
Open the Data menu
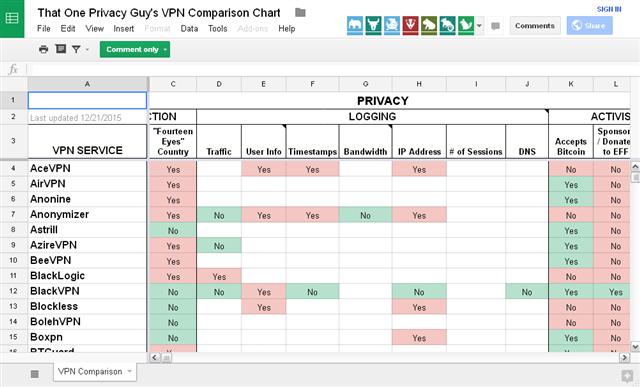[x=189, y=29]
